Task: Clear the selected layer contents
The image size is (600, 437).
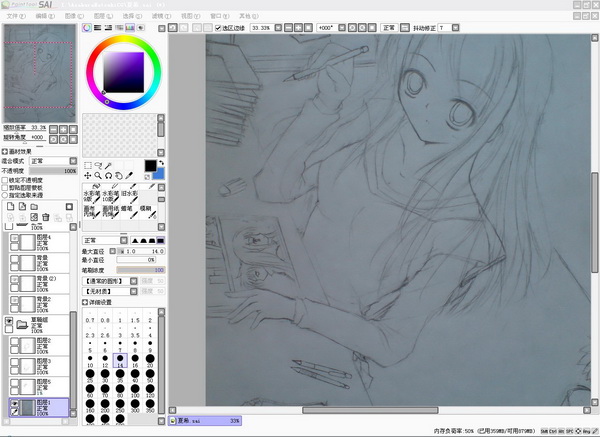Action: [x=34, y=217]
